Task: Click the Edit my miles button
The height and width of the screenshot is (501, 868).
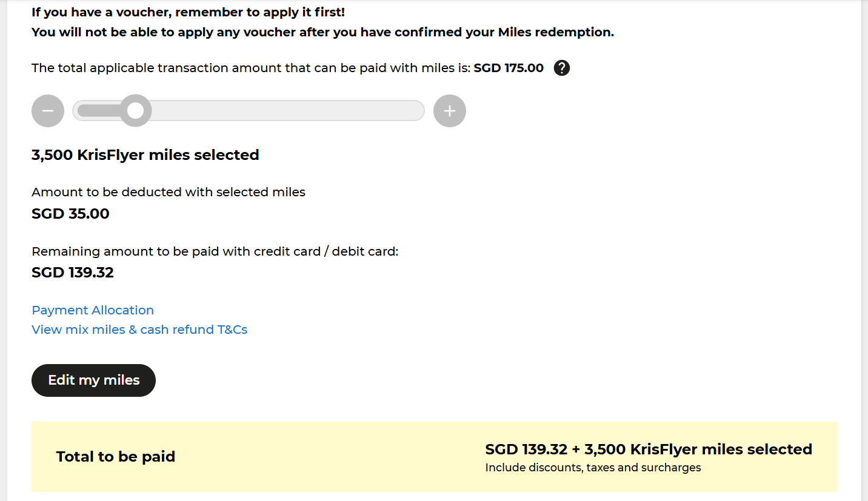Action: (93, 380)
